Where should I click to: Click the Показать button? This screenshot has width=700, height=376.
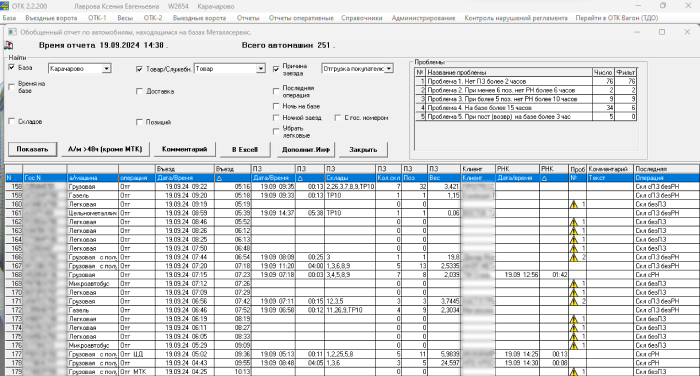point(32,149)
